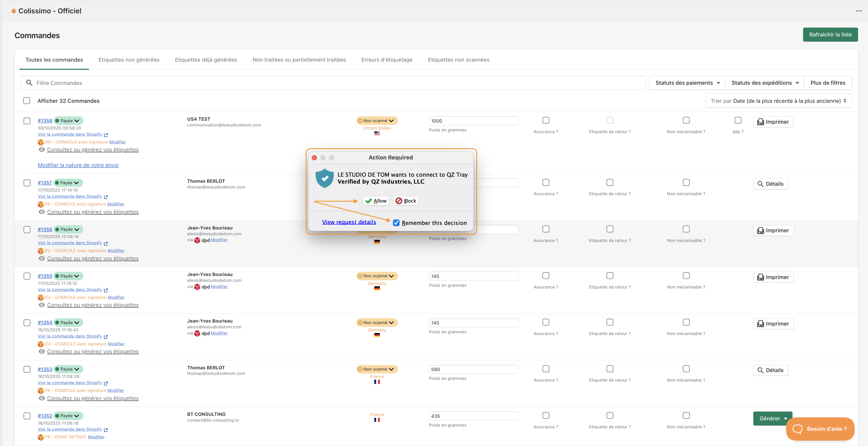The height and width of the screenshot is (446, 868).
Task: Click the dpd logo icon in order #1355
Action: [x=197, y=287]
